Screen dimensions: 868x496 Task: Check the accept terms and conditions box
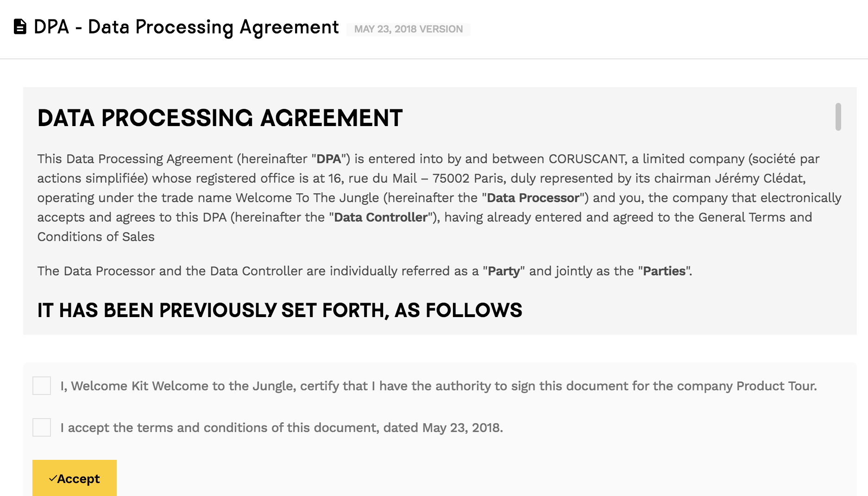[x=42, y=427]
